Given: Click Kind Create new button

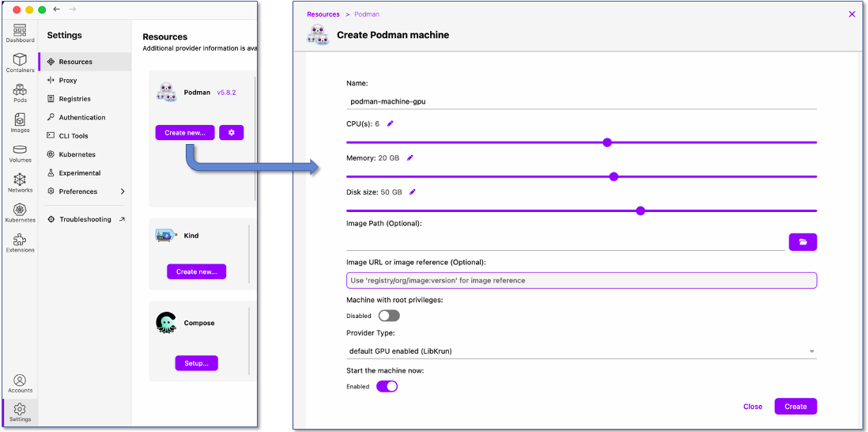Looking at the screenshot, I should tap(197, 271).
